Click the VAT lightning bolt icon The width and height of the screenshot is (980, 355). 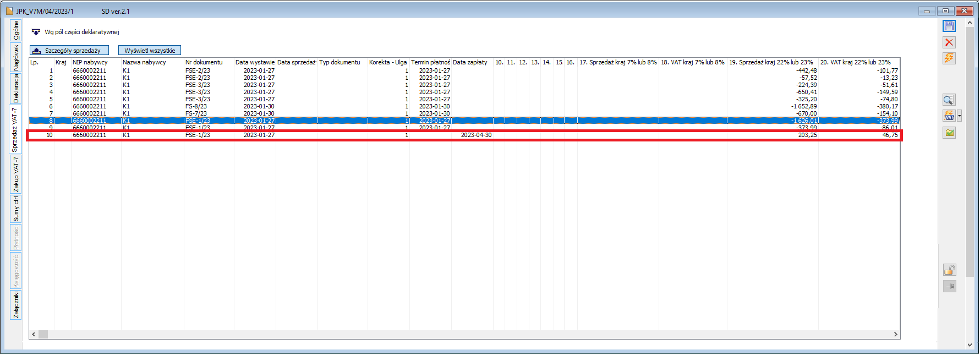click(949, 116)
